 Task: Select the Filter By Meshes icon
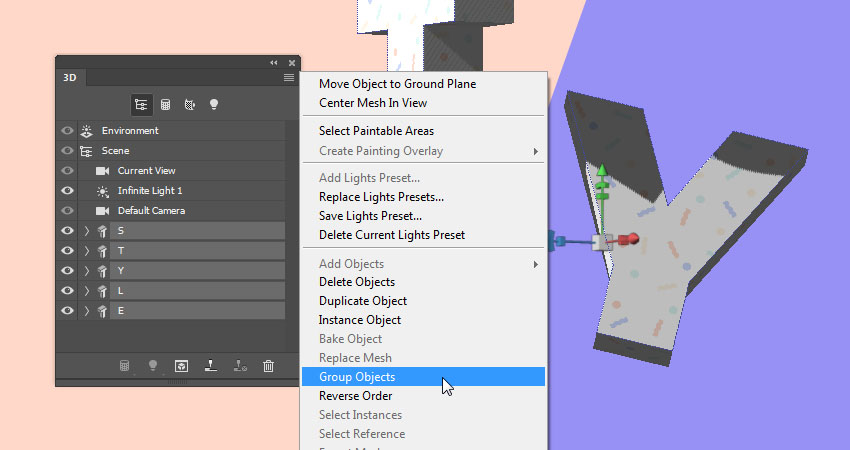click(x=165, y=105)
